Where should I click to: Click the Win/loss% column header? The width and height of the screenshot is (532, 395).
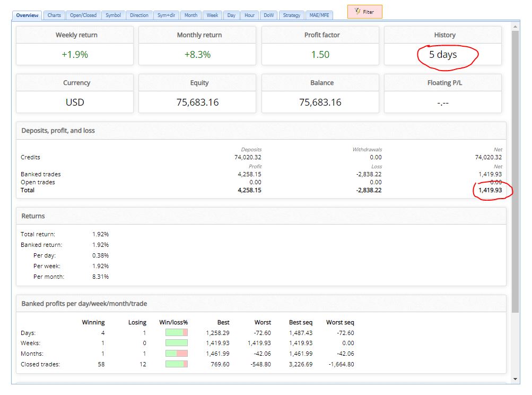click(173, 322)
